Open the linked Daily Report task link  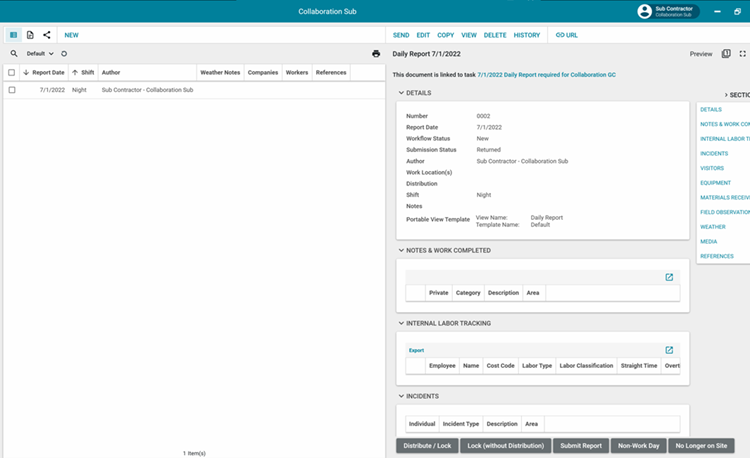(544, 75)
